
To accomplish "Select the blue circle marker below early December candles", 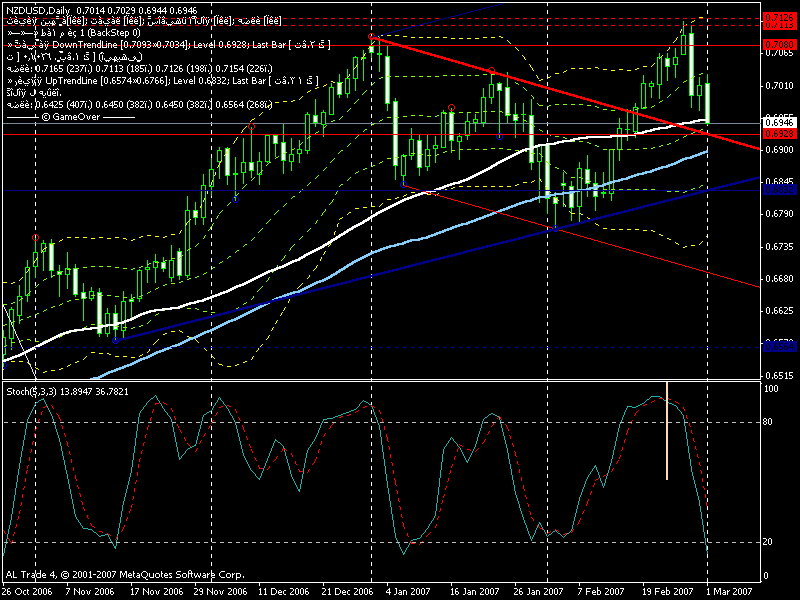I will [x=236, y=199].
